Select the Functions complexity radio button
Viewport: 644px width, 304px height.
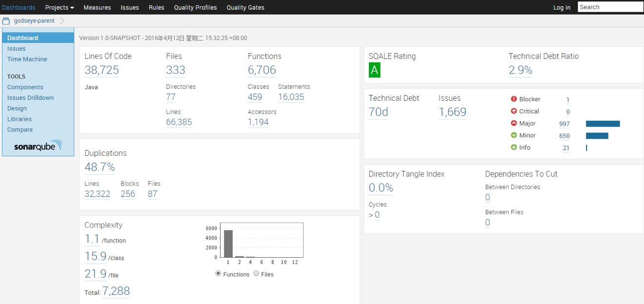tap(218, 274)
